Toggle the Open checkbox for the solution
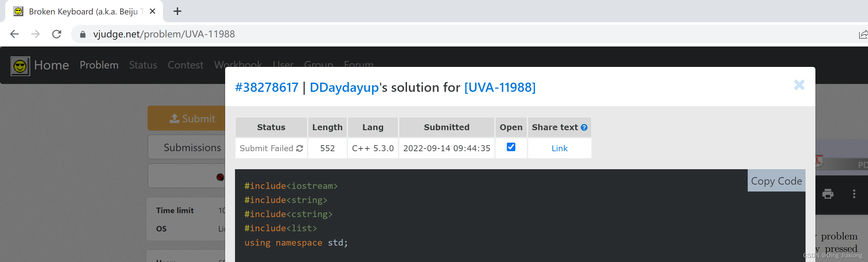Image resolution: width=868 pixels, height=262 pixels. [x=511, y=147]
